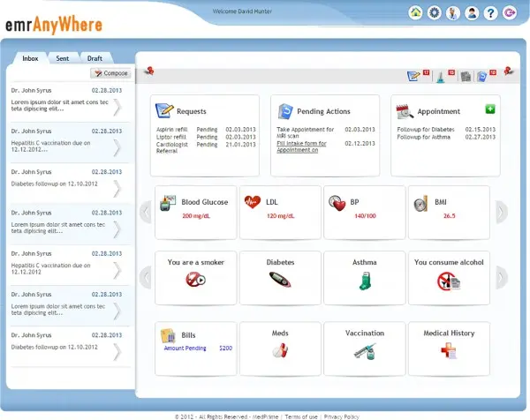Click the 200 mg/dL glucose value

(196, 216)
